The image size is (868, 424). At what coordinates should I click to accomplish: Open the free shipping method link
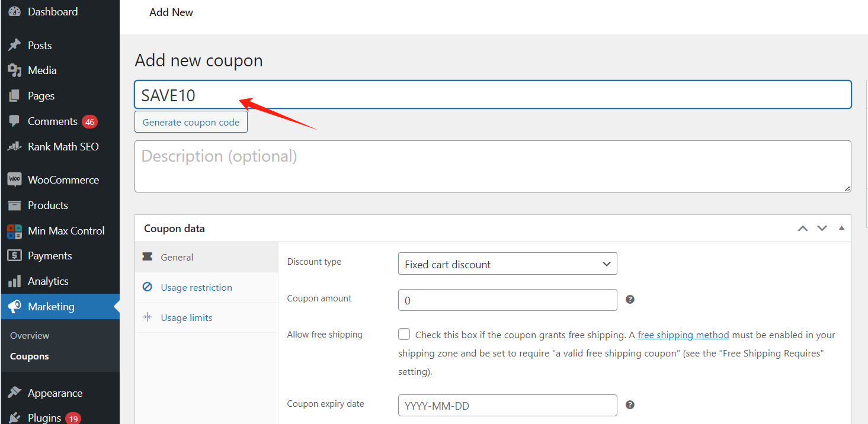(x=683, y=335)
